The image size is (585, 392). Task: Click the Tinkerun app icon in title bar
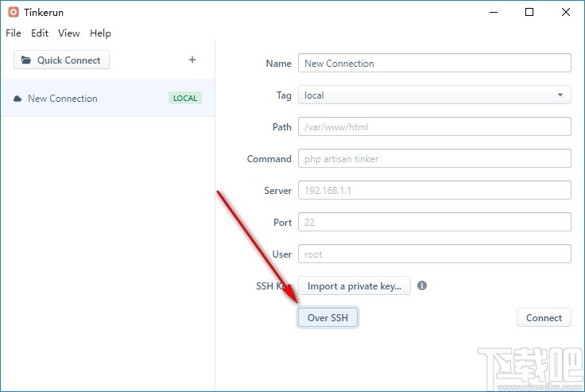(14, 12)
